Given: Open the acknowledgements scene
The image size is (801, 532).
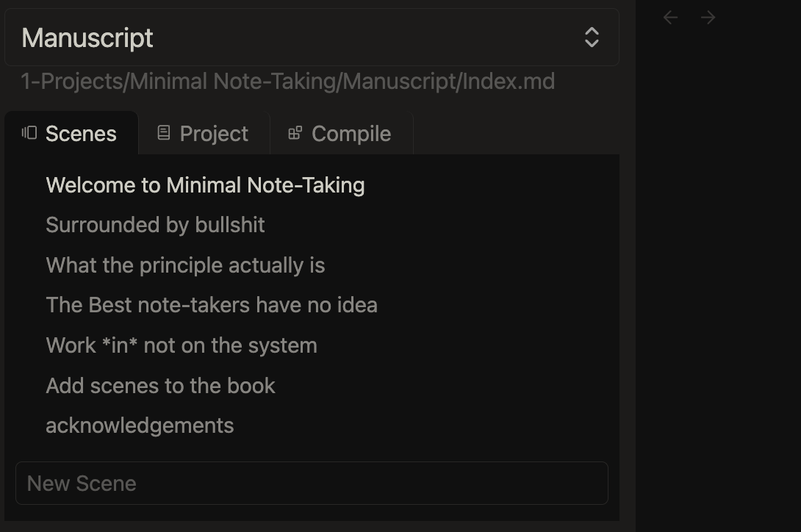Looking at the screenshot, I should point(140,425).
